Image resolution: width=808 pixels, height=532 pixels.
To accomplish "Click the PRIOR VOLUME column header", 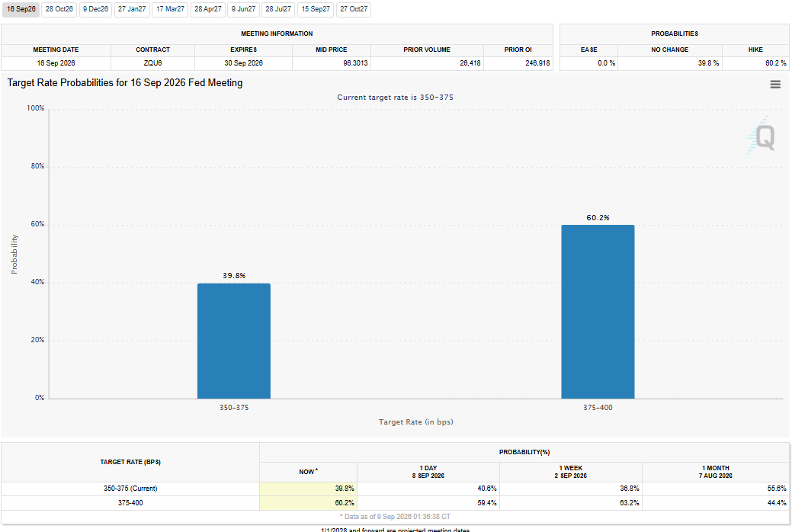I will click(427, 50).
